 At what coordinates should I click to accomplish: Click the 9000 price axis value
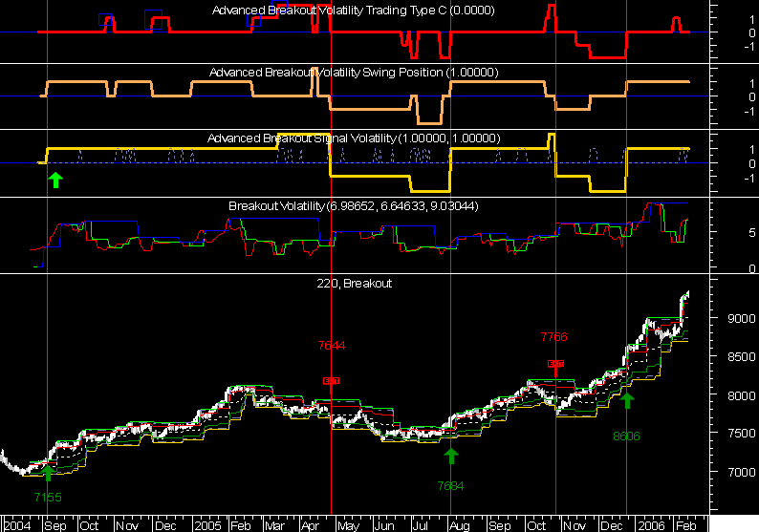click(741, 319)
